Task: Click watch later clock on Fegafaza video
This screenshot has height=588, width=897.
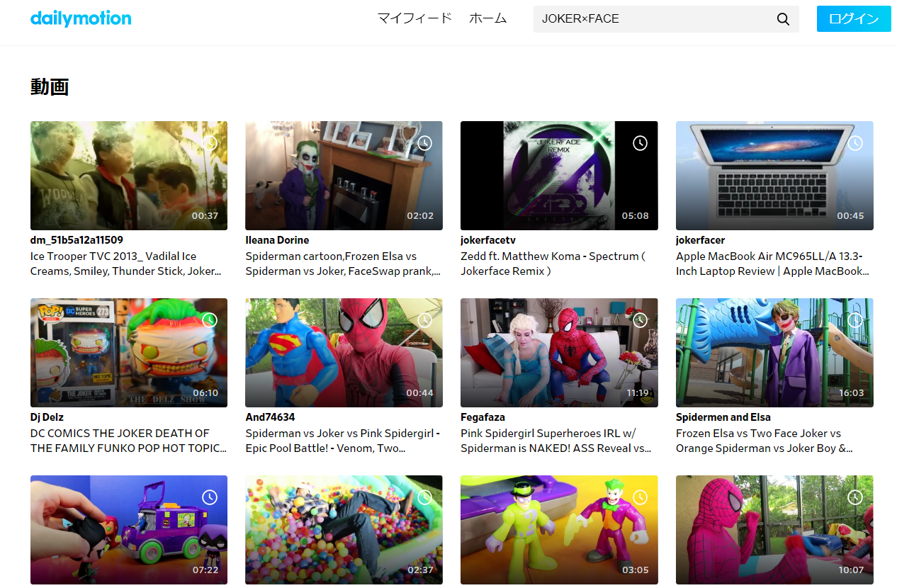Action: coord(640,320)
